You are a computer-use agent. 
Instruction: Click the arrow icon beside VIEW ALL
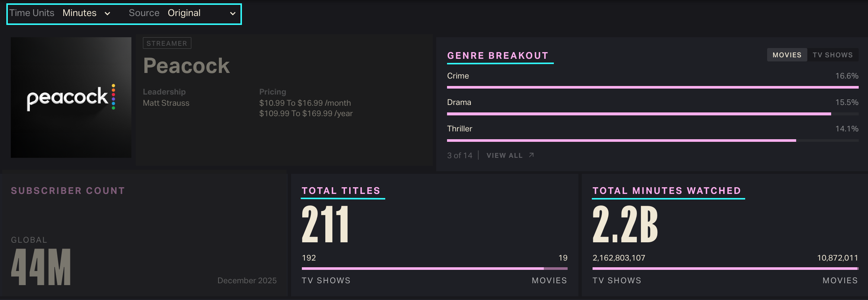(x=532, y=155)
